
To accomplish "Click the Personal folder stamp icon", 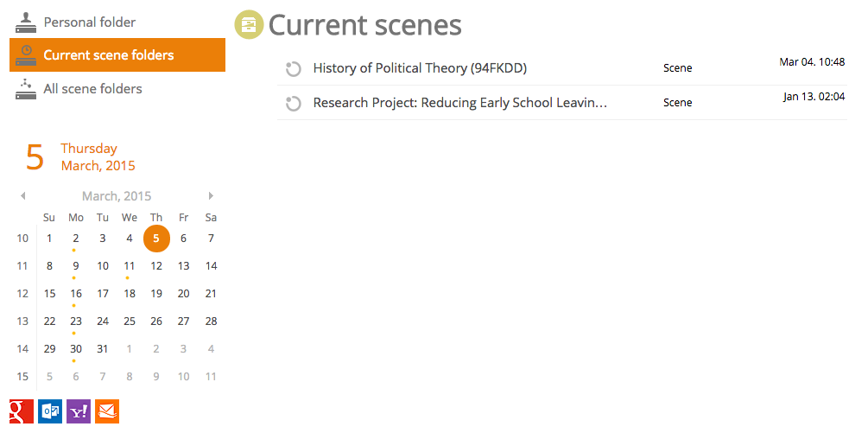I will tap(25, 22).
